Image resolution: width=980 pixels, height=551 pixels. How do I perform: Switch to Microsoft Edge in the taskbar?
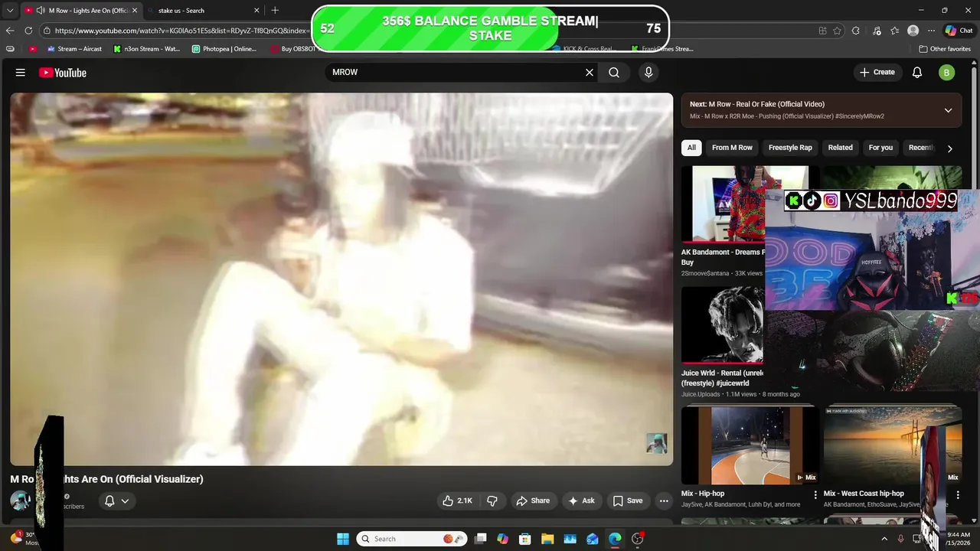coord(615,539)
